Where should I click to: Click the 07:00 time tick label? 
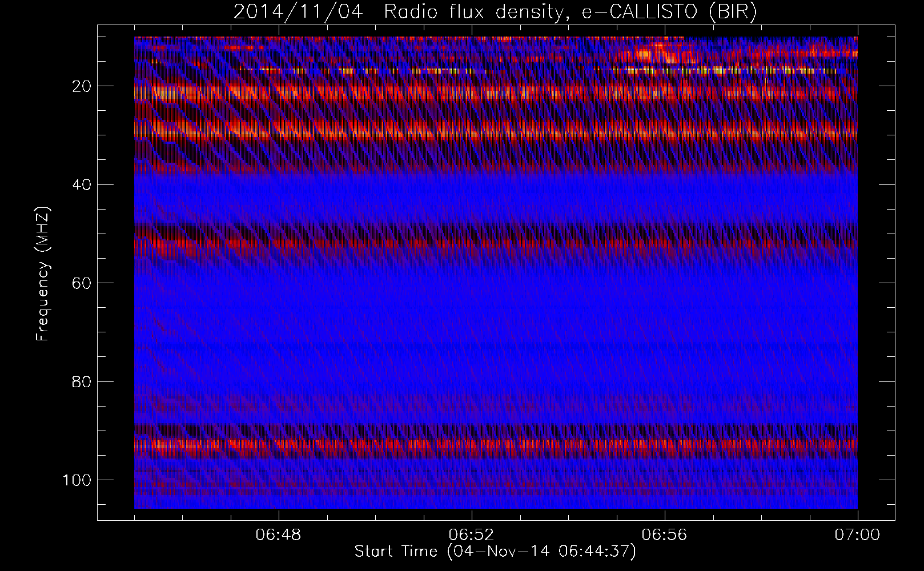(x=857, y=535)
